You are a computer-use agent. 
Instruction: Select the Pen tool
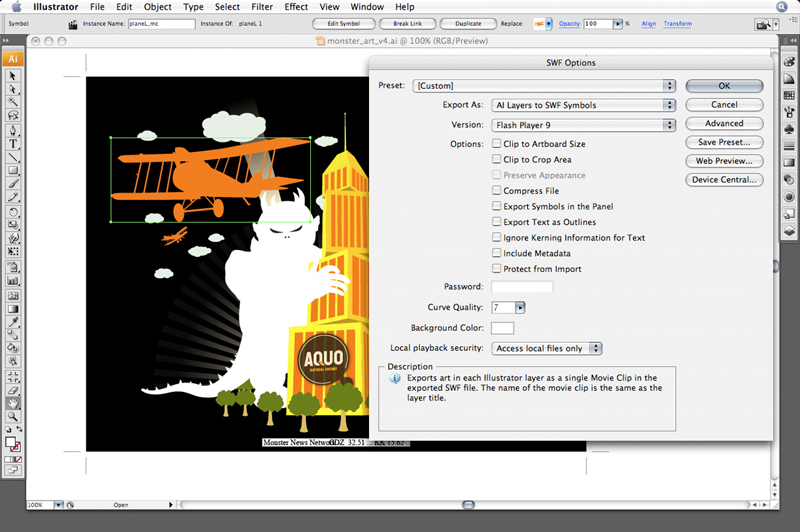pos(14,130)
